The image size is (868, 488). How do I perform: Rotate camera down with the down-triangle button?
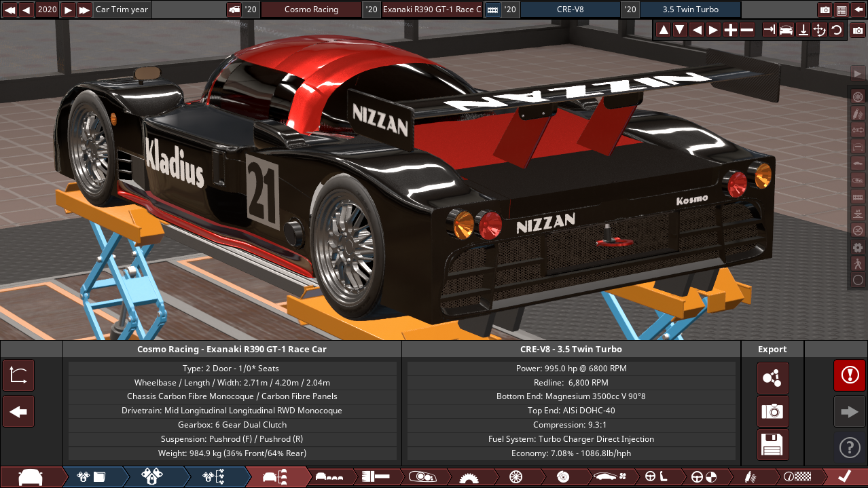coord(680,30)
